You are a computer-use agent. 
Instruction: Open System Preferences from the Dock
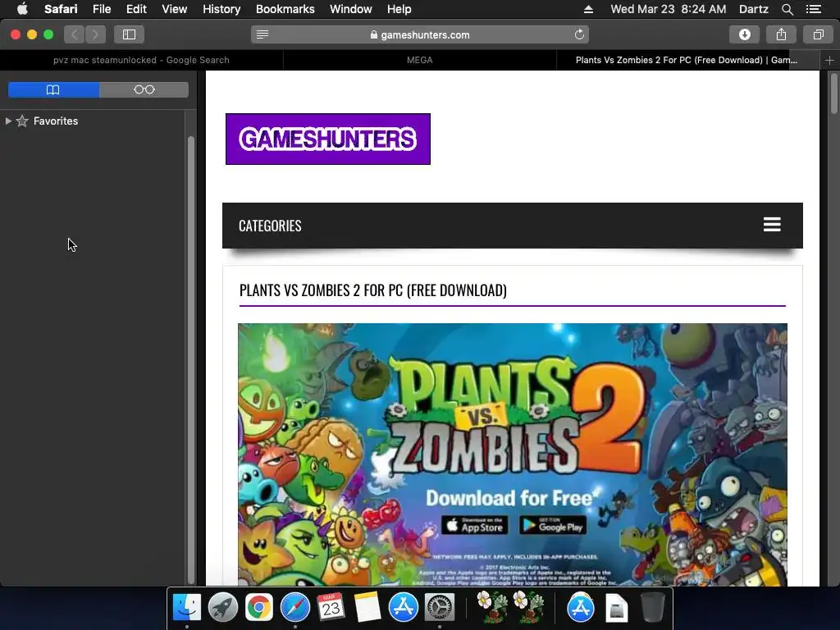[440, 608]
